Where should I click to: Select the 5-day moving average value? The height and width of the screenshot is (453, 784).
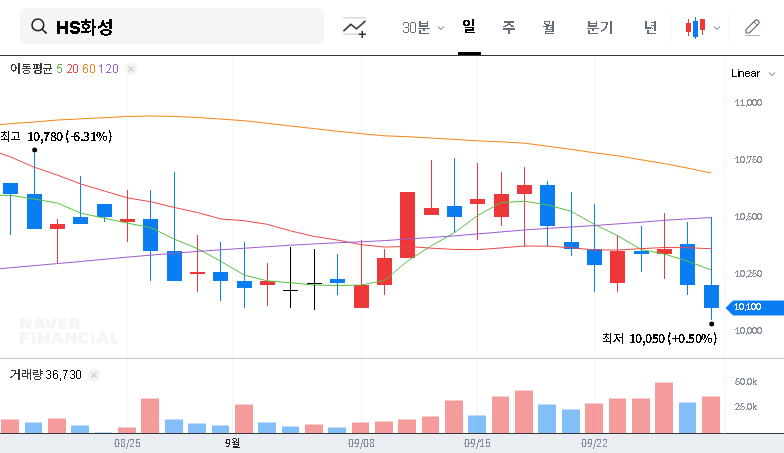click(x=60, y=68)
